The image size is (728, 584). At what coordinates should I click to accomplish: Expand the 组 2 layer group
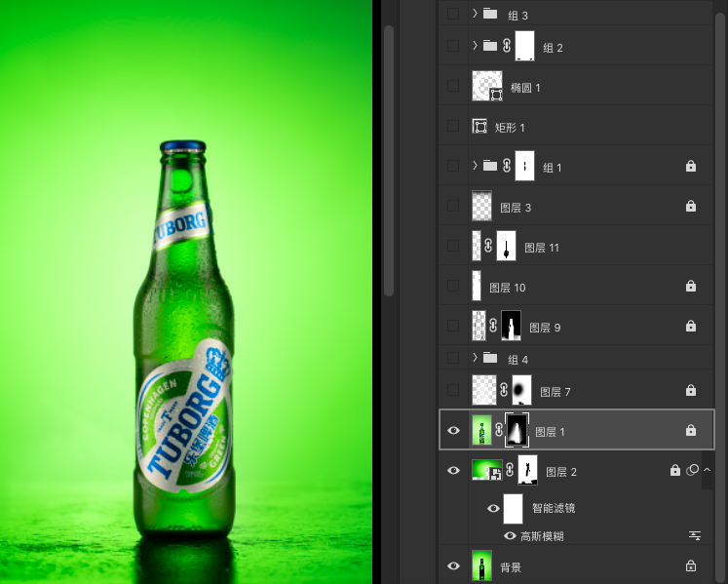tap(475, 46)
